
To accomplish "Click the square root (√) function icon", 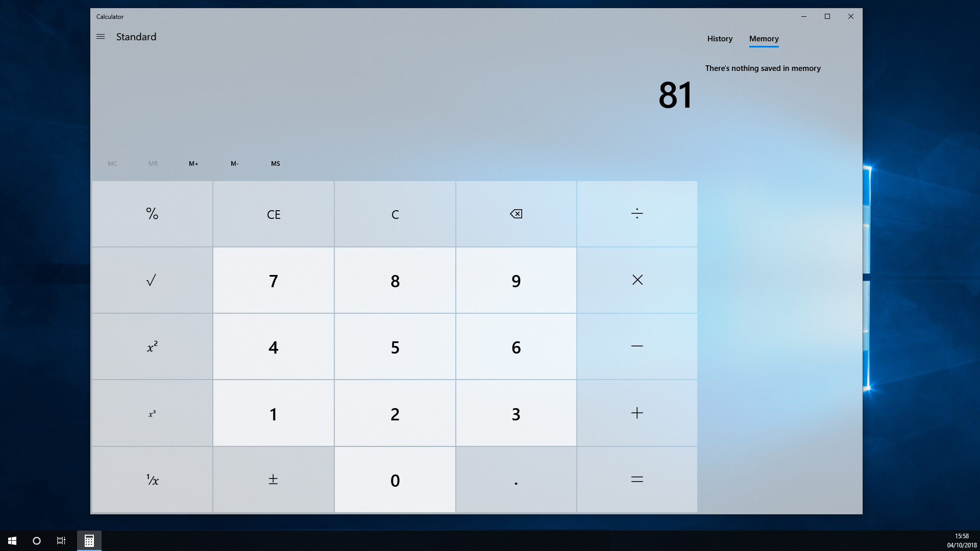I will coord(152,280).
